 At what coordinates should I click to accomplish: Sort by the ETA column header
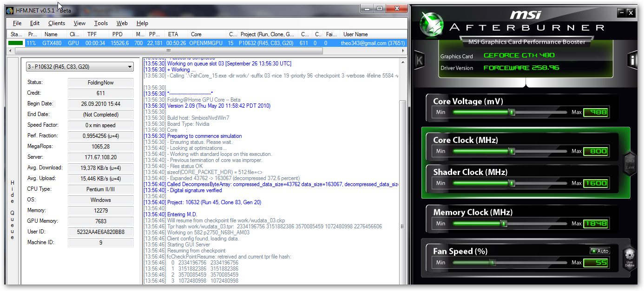[x=177, y=34]
